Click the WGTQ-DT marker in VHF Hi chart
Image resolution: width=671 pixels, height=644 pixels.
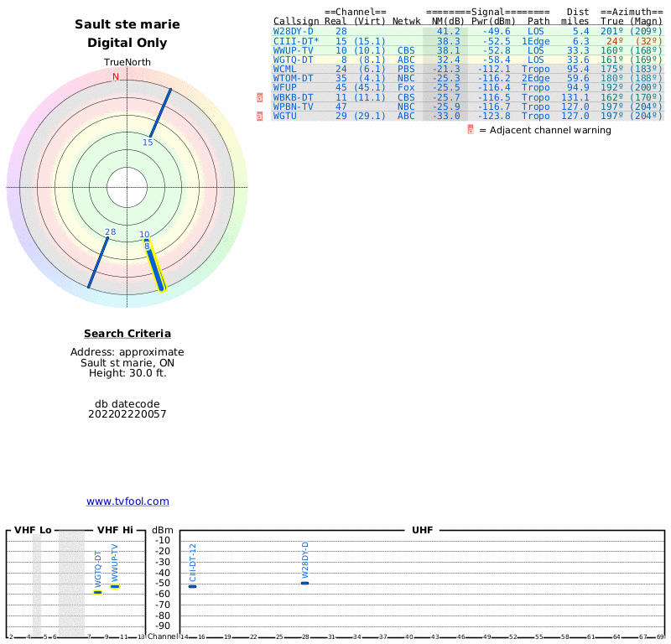[x=98, y=592]
